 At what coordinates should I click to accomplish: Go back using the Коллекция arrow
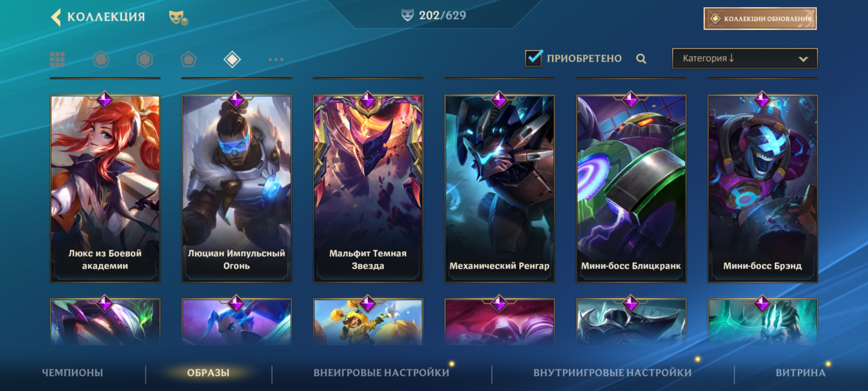tap(56, 17)
